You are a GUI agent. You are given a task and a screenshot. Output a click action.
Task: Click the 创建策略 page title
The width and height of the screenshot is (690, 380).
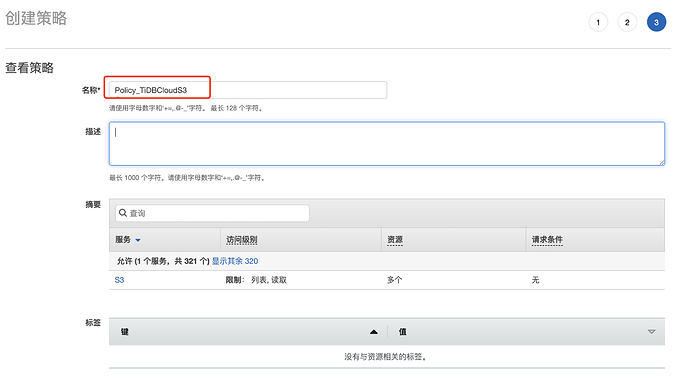36,18
